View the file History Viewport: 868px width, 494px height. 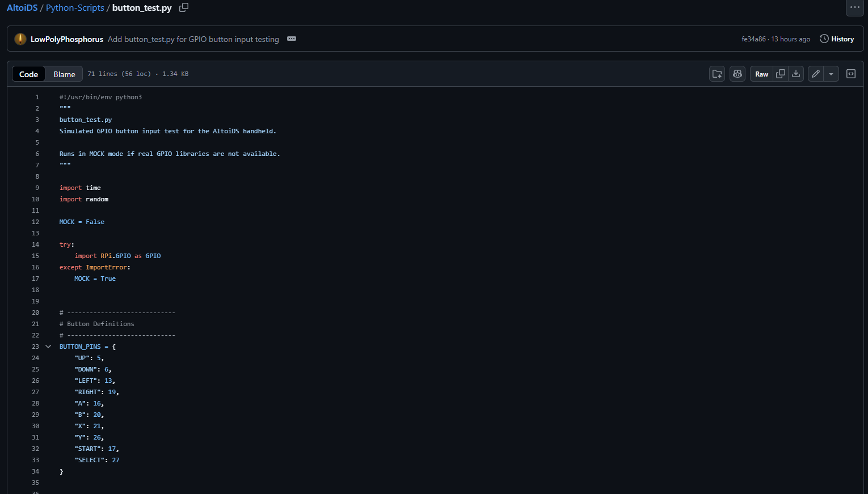coord(837,39)
